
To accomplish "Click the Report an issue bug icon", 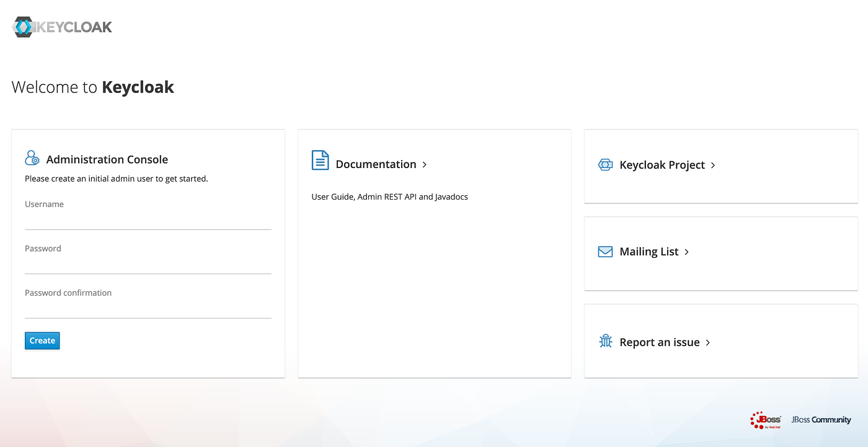I will click(x=606, y=341).
